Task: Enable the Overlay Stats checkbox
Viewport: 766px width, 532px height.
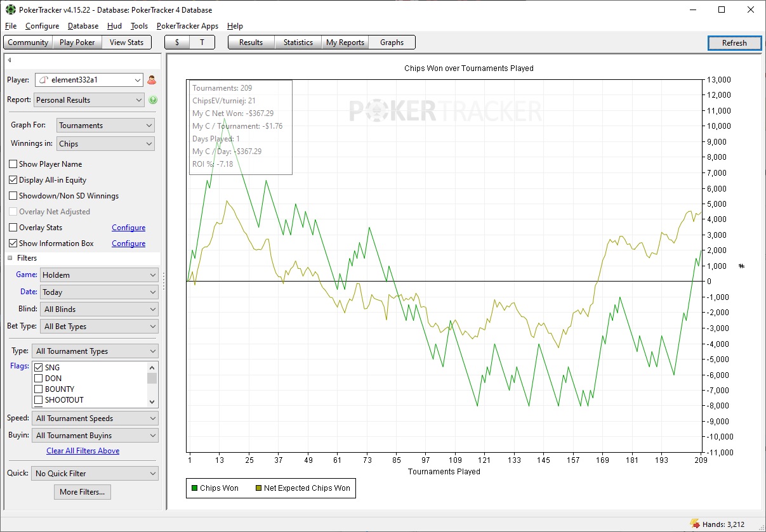Action: (13, 228)
